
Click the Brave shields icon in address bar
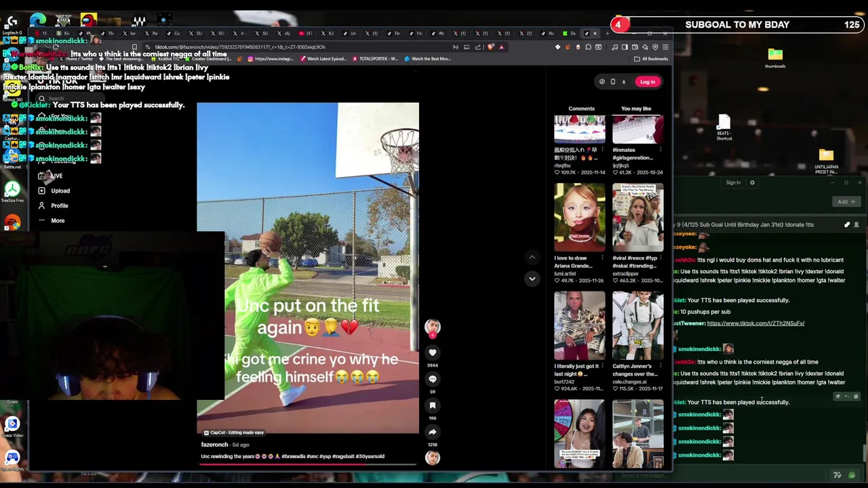(x=491, y=47)
